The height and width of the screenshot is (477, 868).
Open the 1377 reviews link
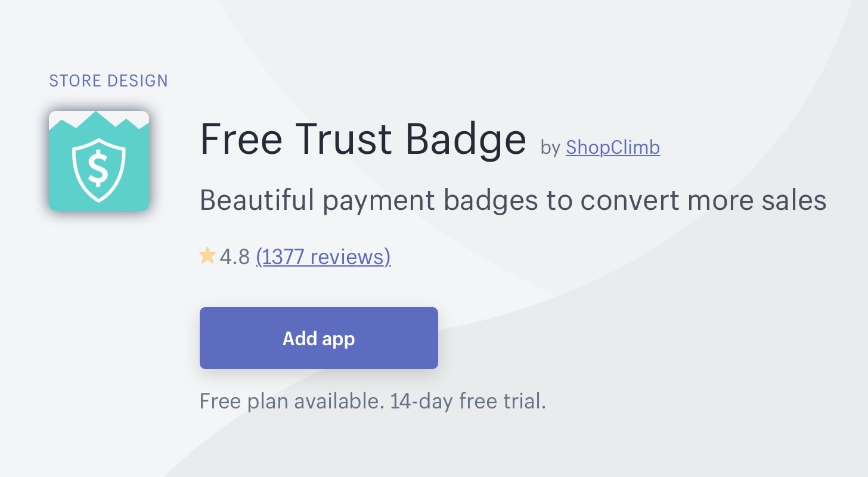coord(323,257)
